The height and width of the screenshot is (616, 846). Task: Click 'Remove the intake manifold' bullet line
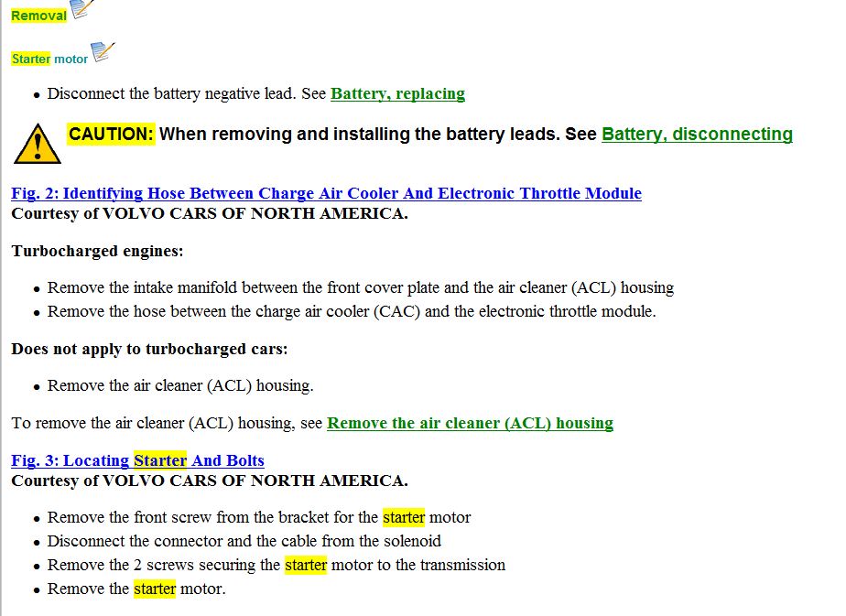tap(361, 287)
